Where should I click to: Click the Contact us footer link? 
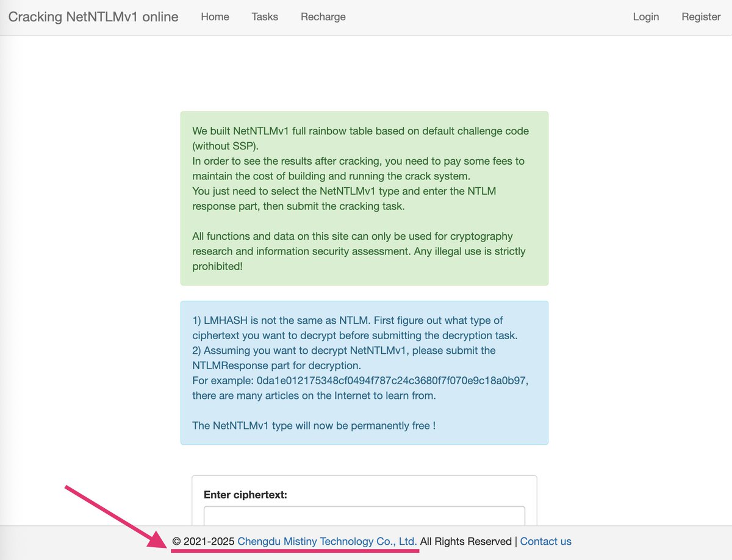(546, 541)
